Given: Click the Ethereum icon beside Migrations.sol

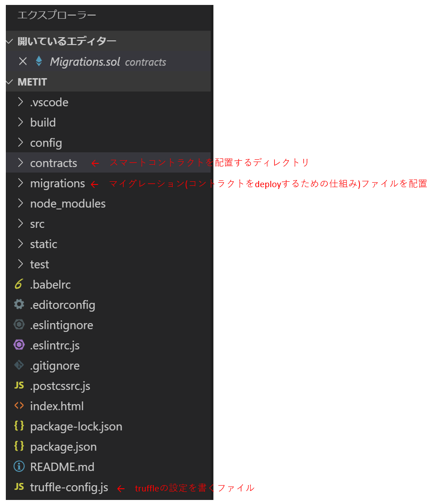Looking at the screenshot, I should click(x=39, y=61).
